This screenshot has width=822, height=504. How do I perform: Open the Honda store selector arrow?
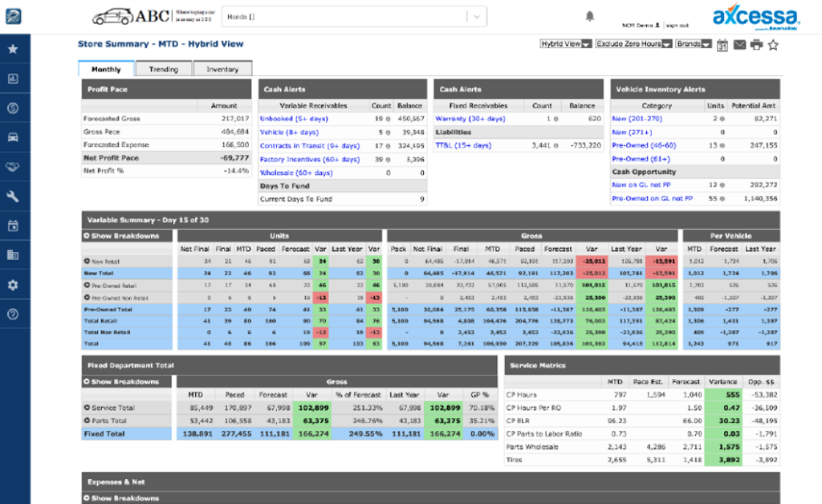(x=477, y=17)
